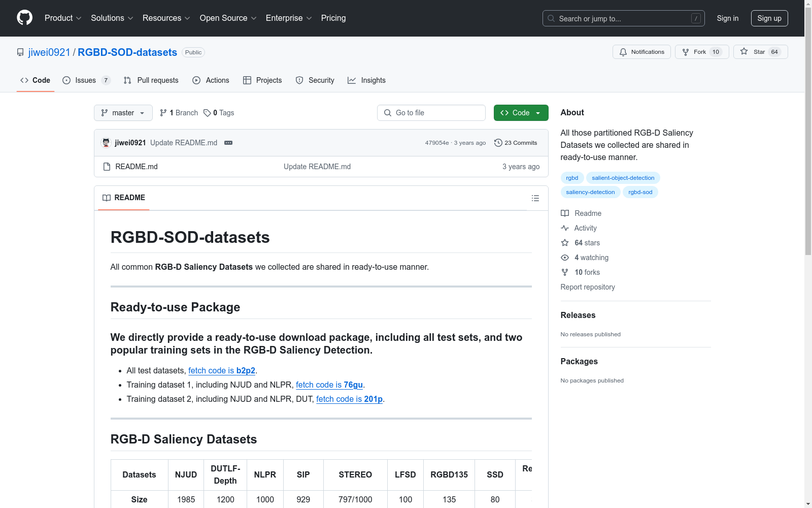
Task: Click the GitHub logo icon
Action: pos(24,18)
